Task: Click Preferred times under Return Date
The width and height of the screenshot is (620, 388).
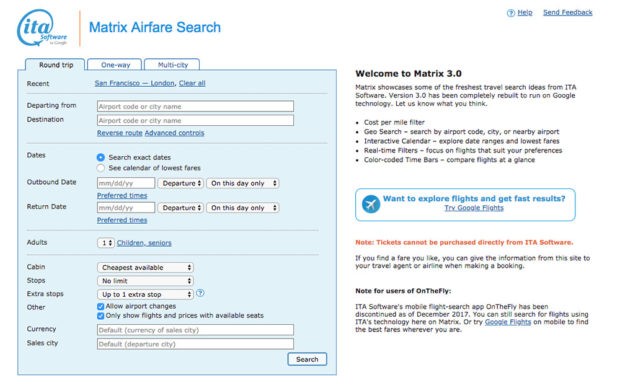Action: pyautogui.click(x=122, y=220)
